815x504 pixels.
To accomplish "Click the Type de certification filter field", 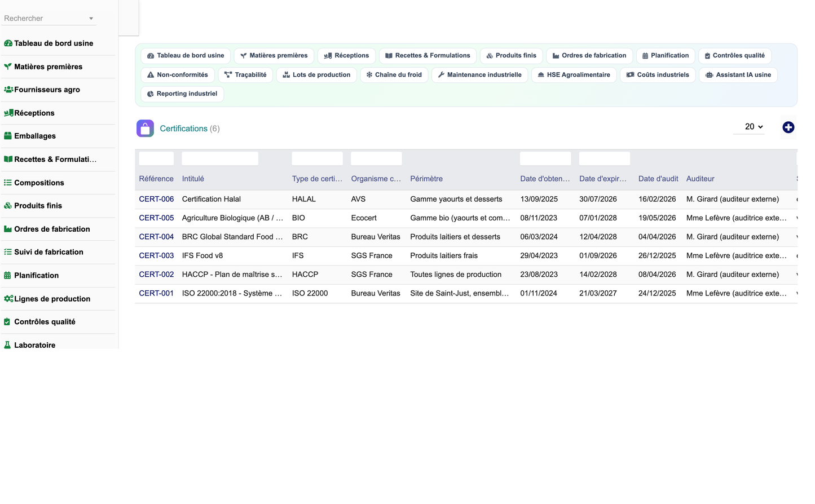I will pos(317,158).
